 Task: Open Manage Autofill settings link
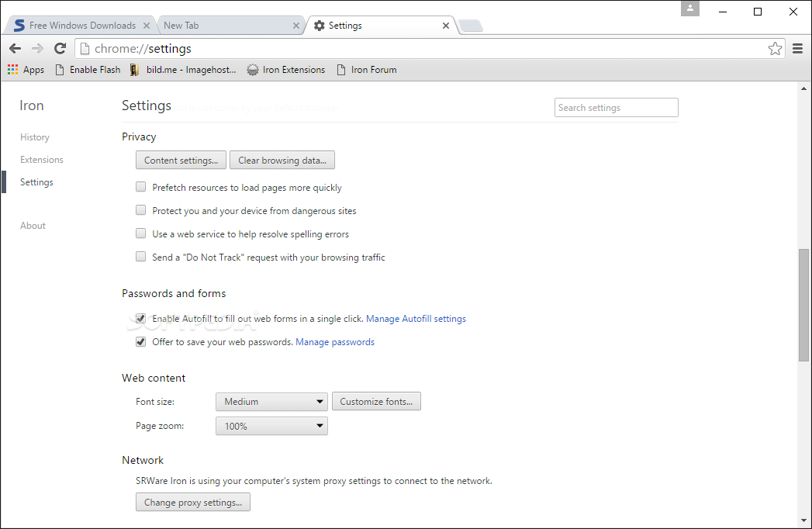416,319
